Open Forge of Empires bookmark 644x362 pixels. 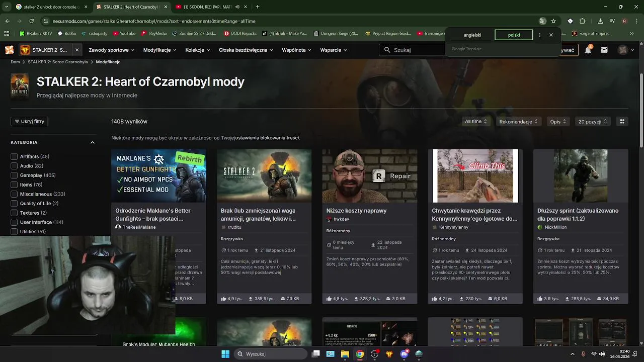591,34
